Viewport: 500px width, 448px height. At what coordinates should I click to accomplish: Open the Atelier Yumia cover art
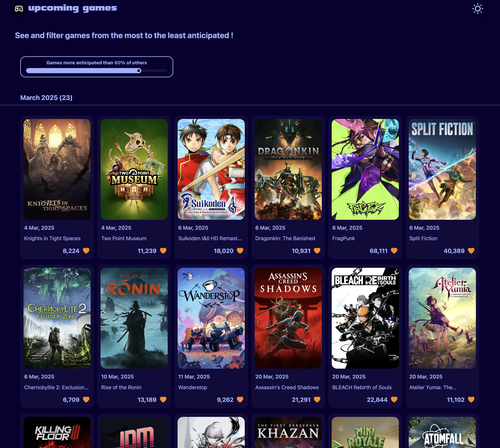tap(442, 318)
